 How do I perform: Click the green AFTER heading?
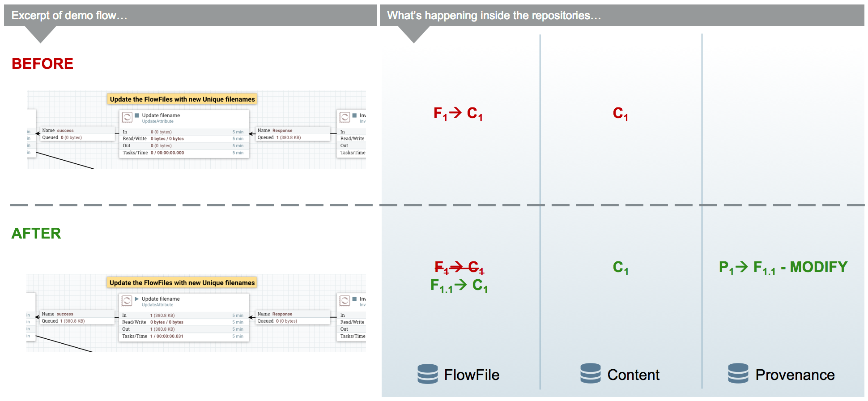(x=36, y=234)
